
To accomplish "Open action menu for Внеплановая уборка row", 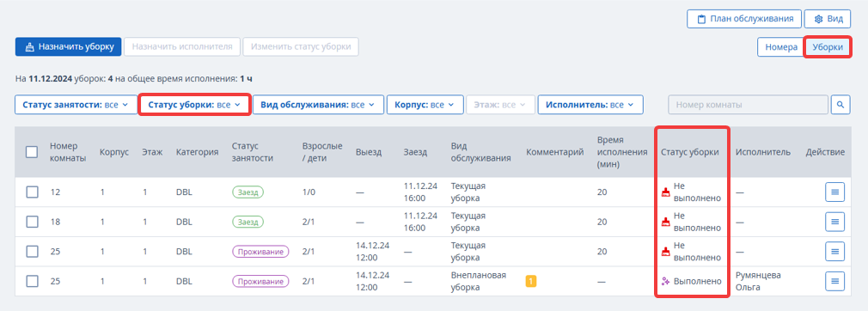I will click(x=834, y=281).
